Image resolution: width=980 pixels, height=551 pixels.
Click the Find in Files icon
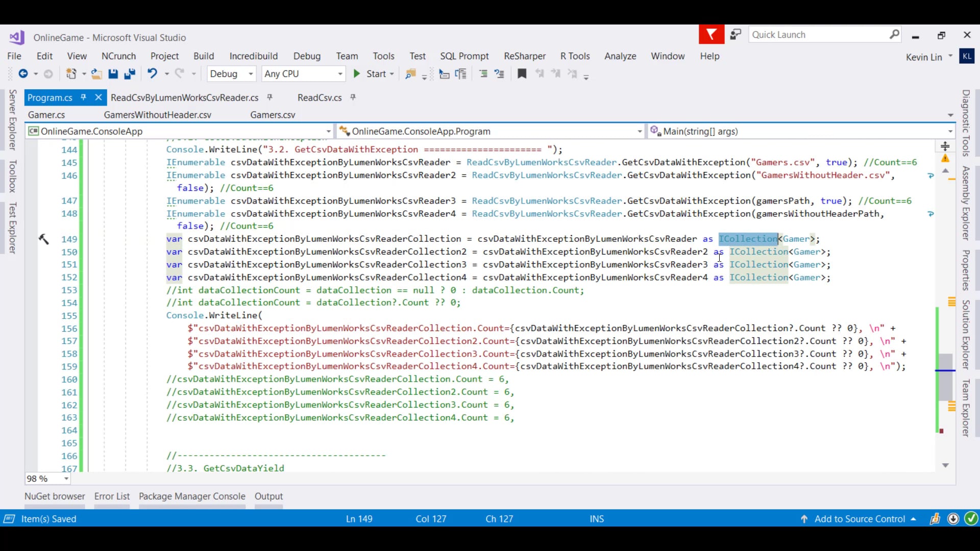410,74
